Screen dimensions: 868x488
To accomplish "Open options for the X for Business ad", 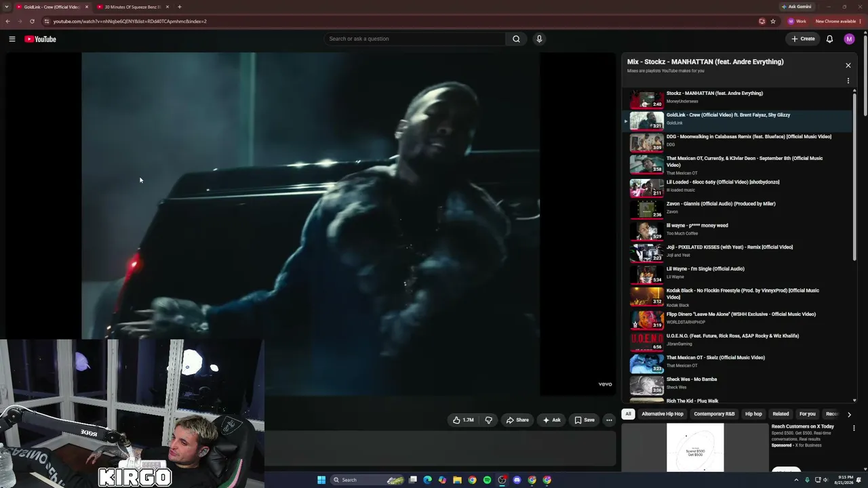I will coord(854,428).
